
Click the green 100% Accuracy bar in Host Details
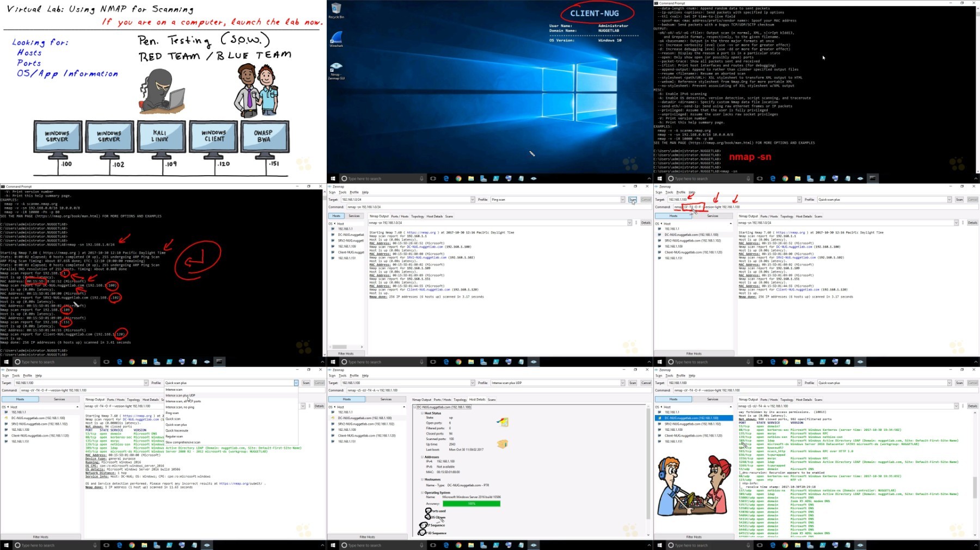tap(471, 504)
